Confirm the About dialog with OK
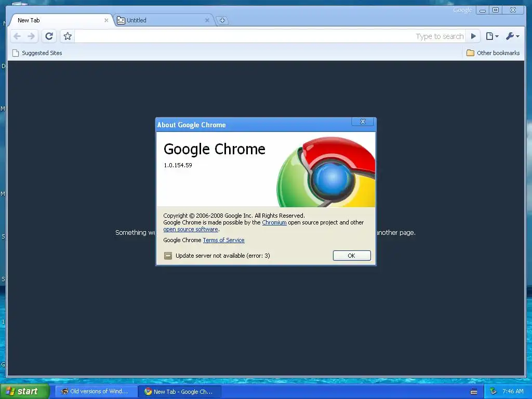 352,256
